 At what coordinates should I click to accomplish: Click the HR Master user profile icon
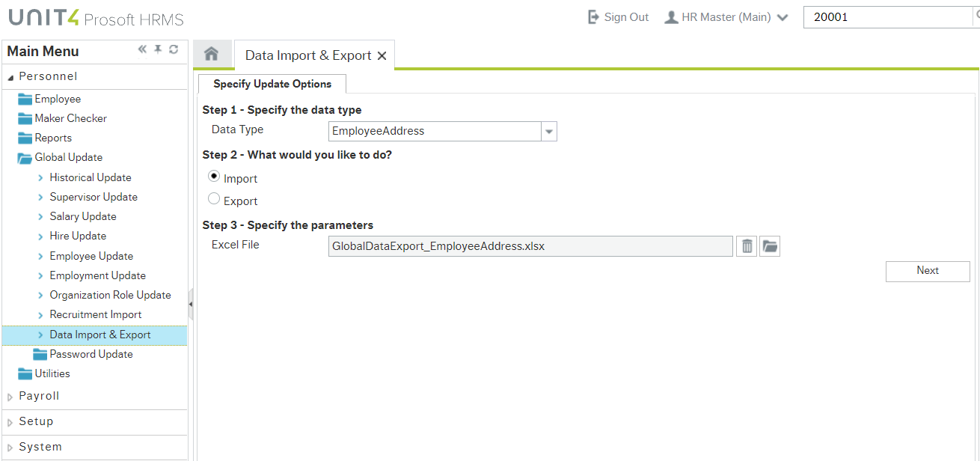click(671, 17)
